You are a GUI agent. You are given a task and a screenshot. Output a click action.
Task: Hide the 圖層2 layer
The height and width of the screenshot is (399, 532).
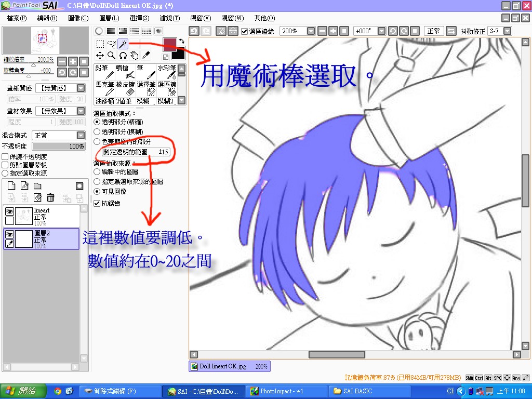[x=9, y=234]
